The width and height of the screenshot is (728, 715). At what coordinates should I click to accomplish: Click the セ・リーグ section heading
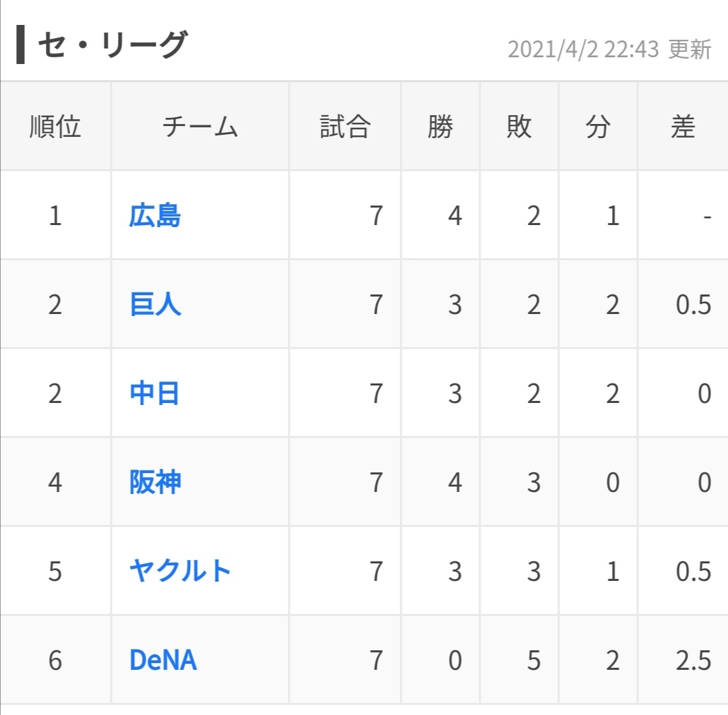112,45
